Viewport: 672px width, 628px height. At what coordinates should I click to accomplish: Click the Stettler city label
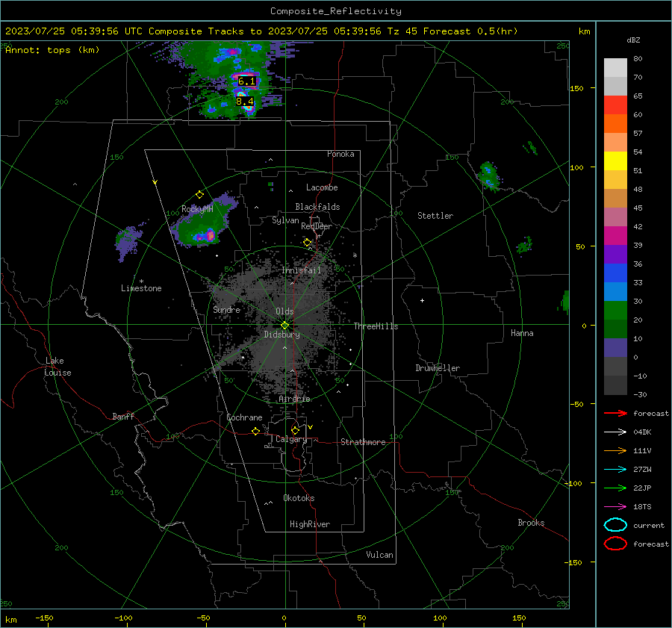pyautogui.click(x=435, y=216)
